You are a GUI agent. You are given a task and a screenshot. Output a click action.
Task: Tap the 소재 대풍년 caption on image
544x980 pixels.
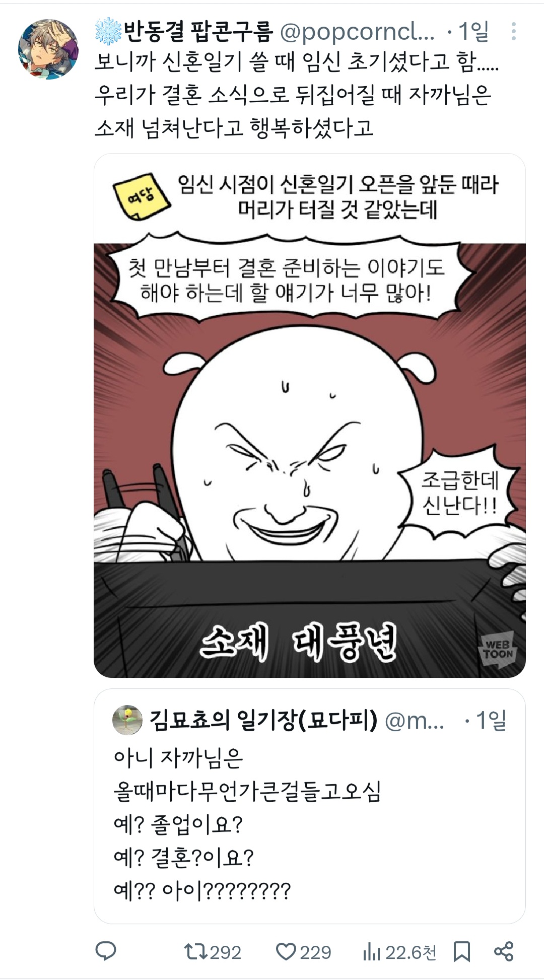point(298,642)
